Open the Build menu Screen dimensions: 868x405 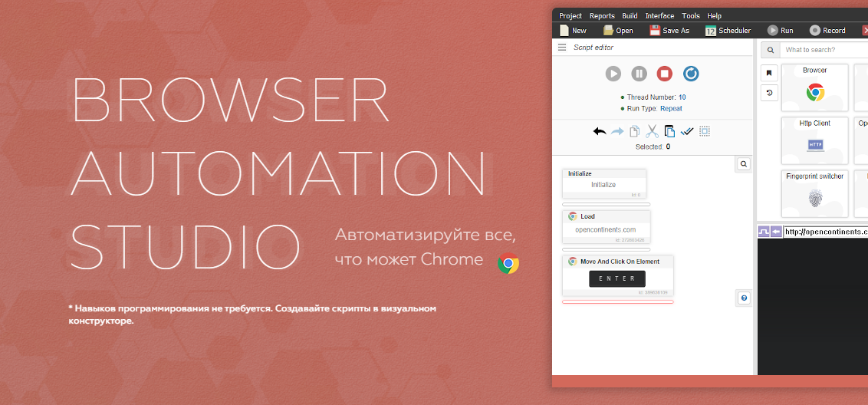pyautogui.click(x=630, y=16)
